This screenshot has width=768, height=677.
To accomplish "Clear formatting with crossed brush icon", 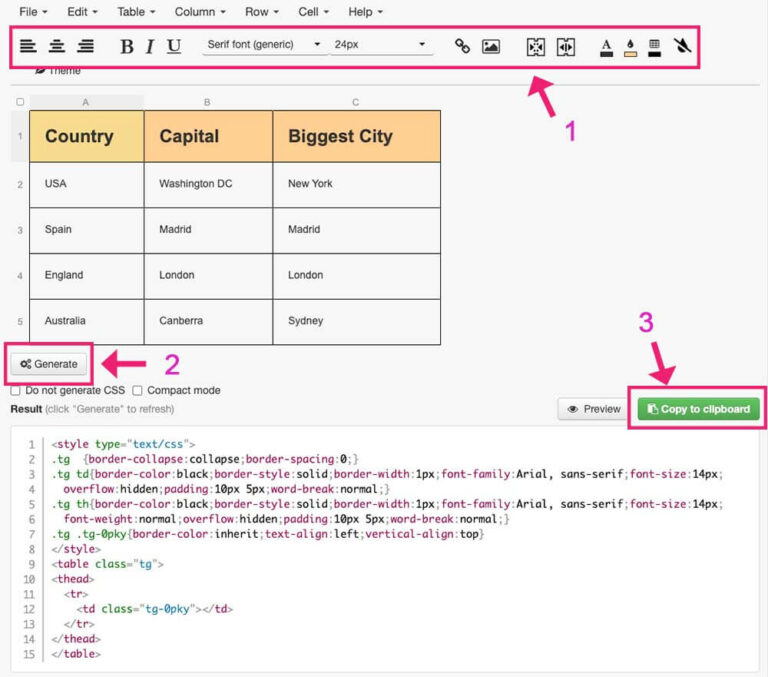I will (683, 46).
